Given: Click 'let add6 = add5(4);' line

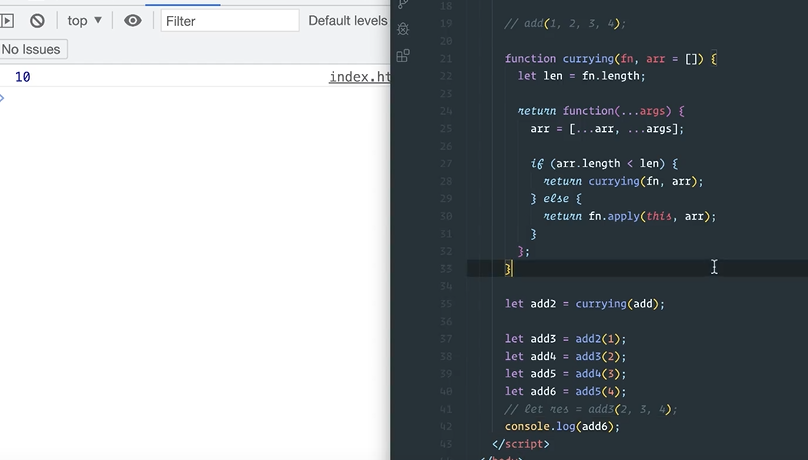Looking at the screenshot, I should [565, 391].
